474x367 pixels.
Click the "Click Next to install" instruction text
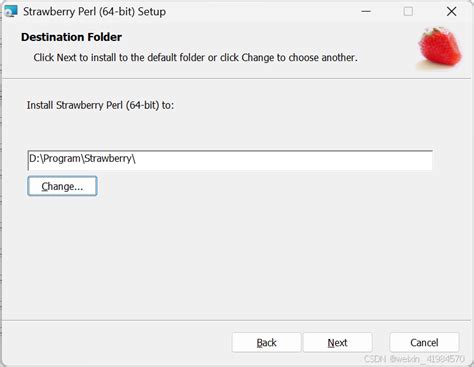(x=195, y=57)
